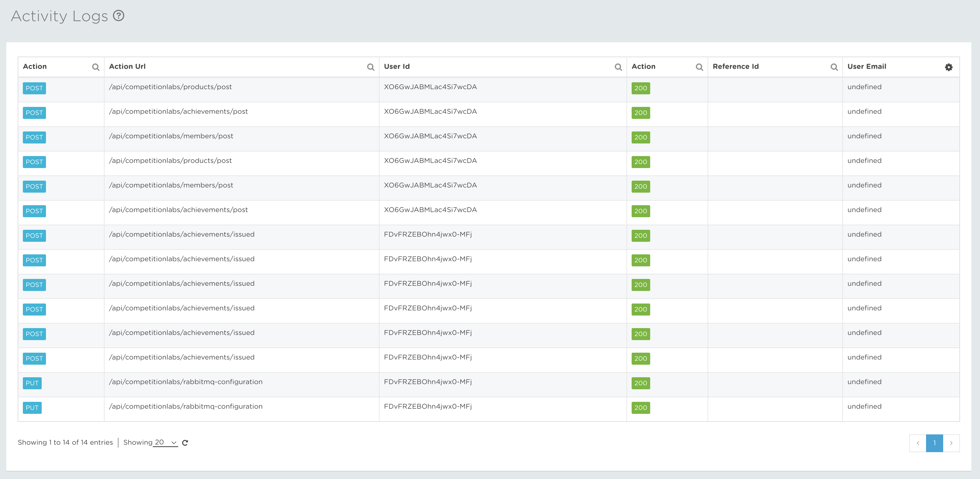Refresh the activity log entries
This screenshot has height=479, width=980.
tap(185, 442)
